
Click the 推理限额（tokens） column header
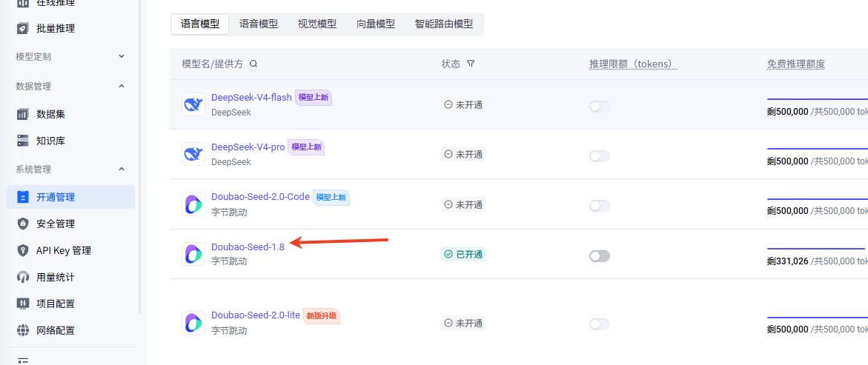pos(634,64)
